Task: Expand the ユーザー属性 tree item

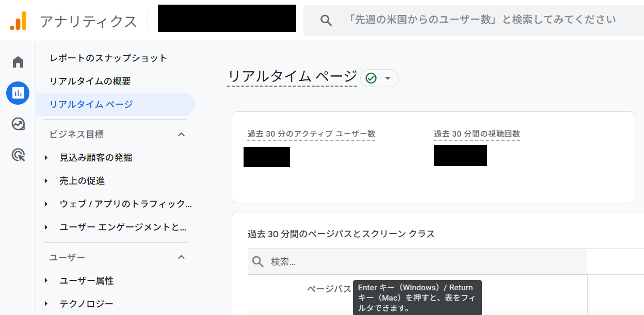Action: pos(46,280)
